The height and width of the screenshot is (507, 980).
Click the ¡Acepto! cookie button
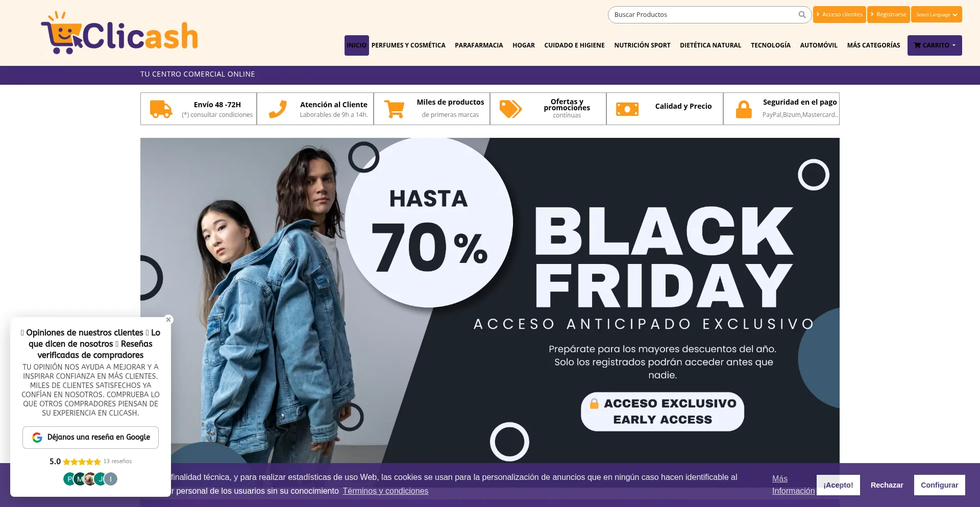(x=838, y=485)
